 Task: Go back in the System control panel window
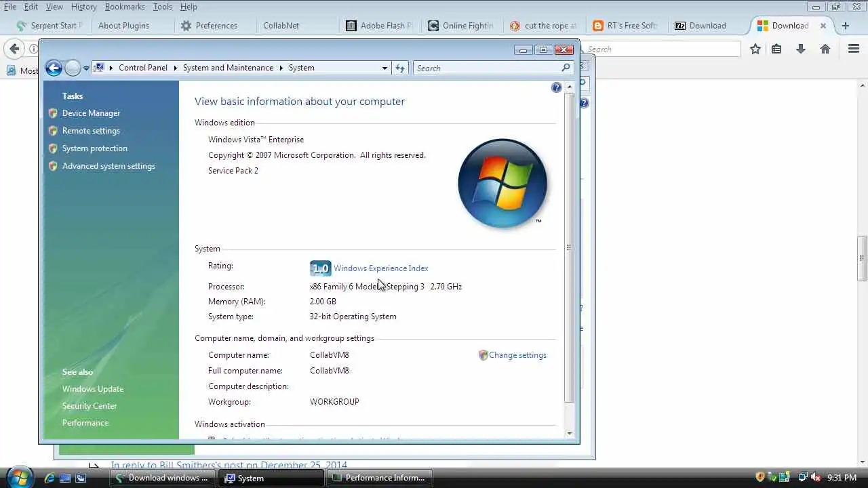point(54,68)
